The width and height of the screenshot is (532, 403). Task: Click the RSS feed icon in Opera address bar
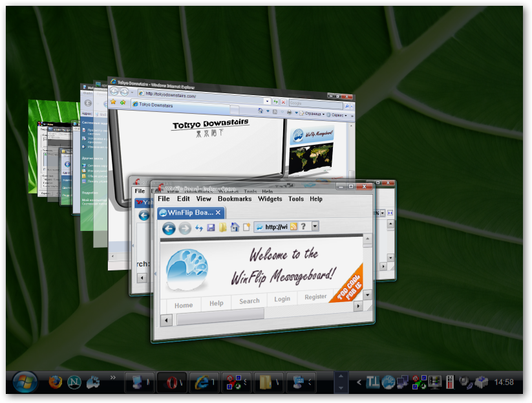(293, 226)
